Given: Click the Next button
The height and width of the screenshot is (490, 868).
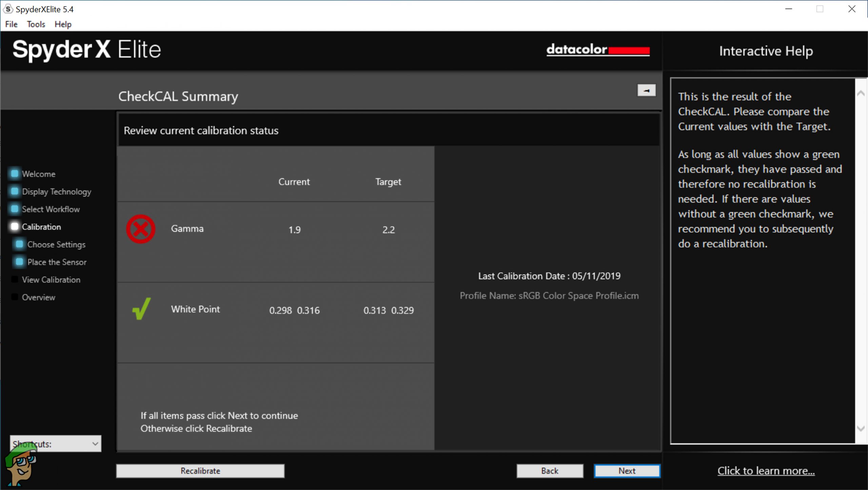Looking at the screenshot, I should point(627,471).
